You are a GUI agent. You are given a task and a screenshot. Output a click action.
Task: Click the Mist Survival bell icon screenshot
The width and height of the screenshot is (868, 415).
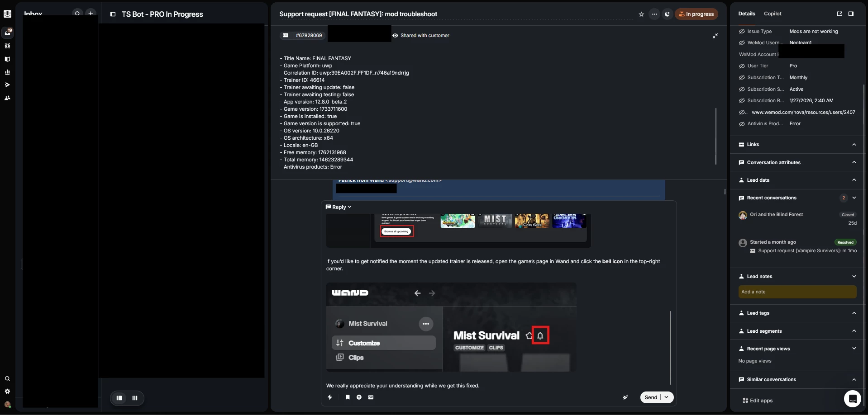click(x=540, y=335)
